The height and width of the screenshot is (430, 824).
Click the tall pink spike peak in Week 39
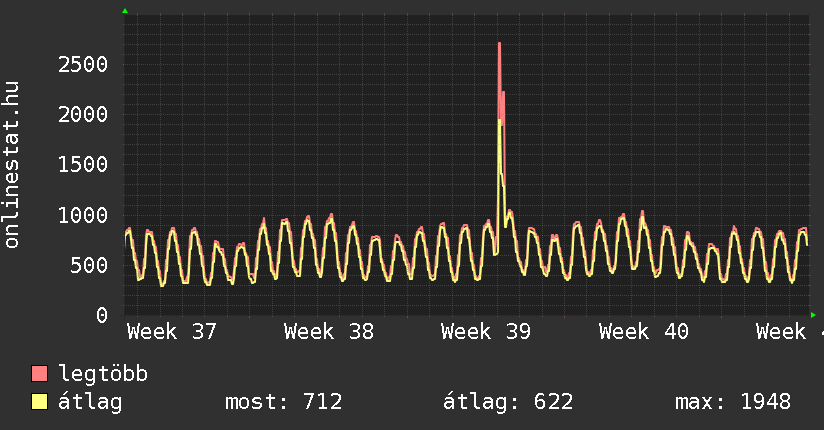[499, 44]
